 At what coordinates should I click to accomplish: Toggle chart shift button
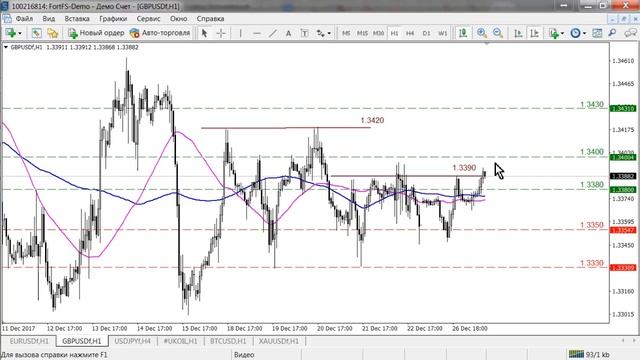[534, 33]
